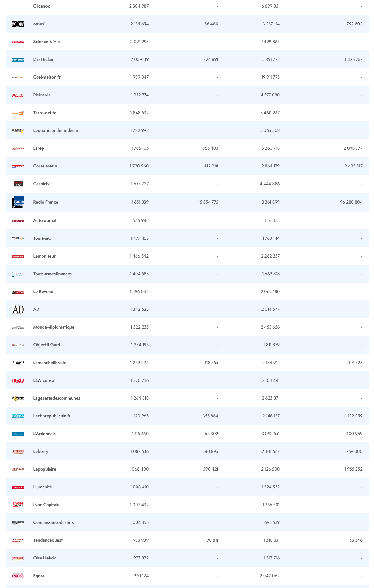The height and width of the screenshot is (588, 374).
Task: Click the Lyon Capitale logo
Action: pyautogui.click(x=18, y=505)
